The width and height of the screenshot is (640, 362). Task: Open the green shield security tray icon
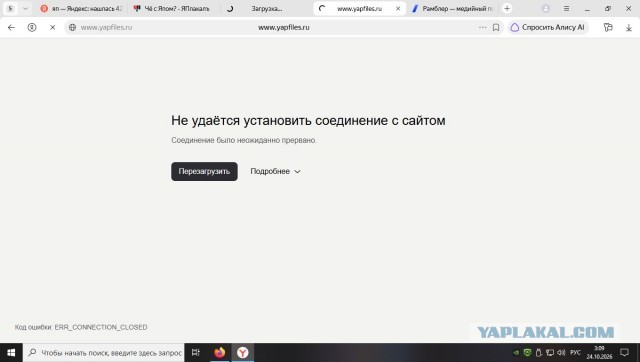coord(527,353)
